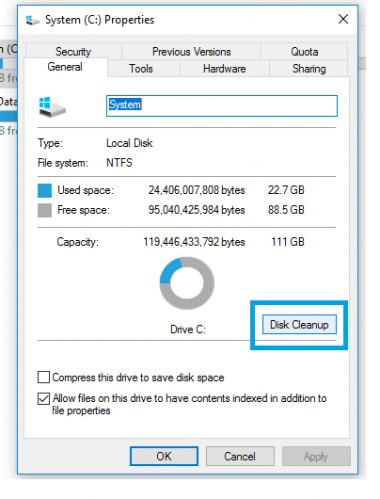Click the drive name field containing System
Viewport: 380px width, 499px height.
222,106
